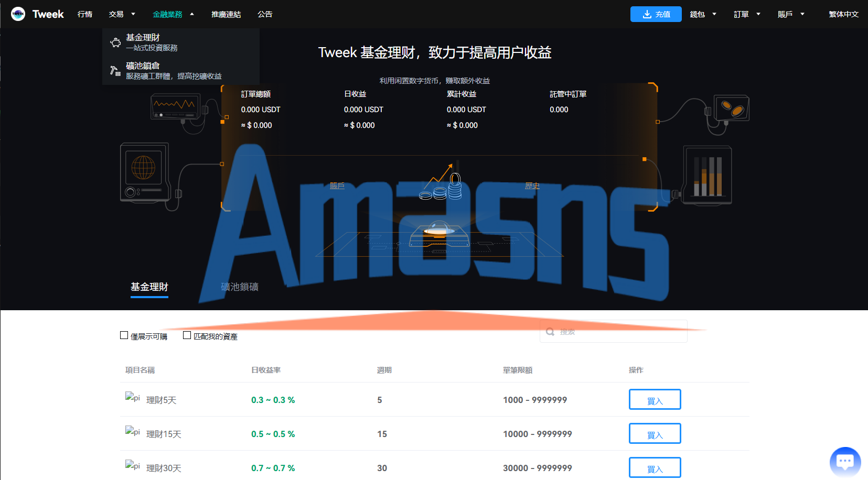Expand the 訂單 dropdown
868x480 pixels.
pos(747,14)
